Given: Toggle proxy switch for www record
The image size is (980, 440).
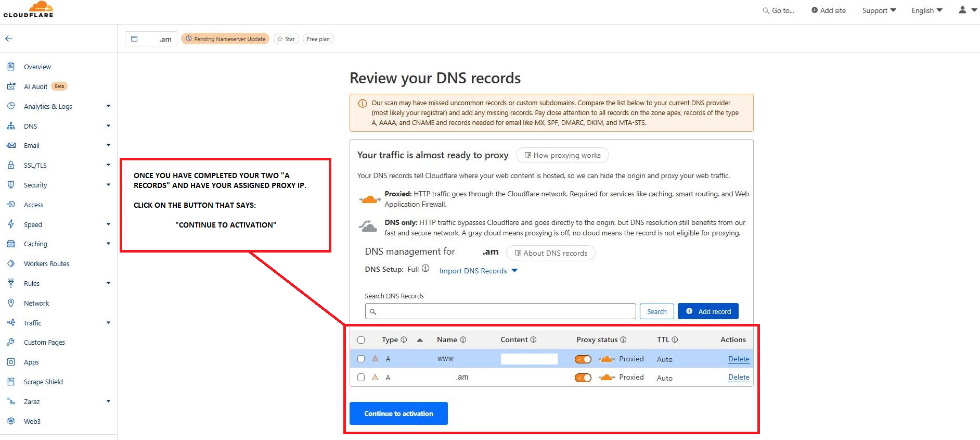Looking at the screenshot, I should (583, 359).
